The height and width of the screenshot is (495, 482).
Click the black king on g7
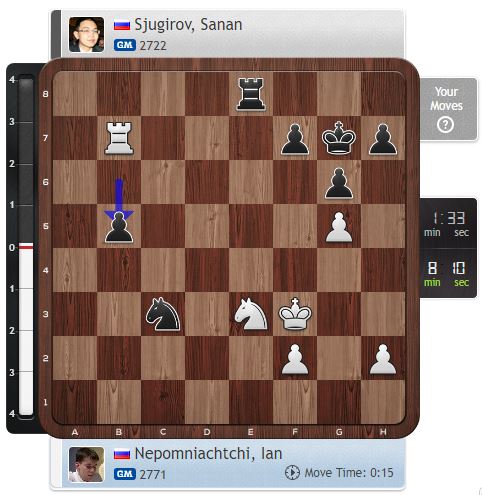(x=339, y=138)
